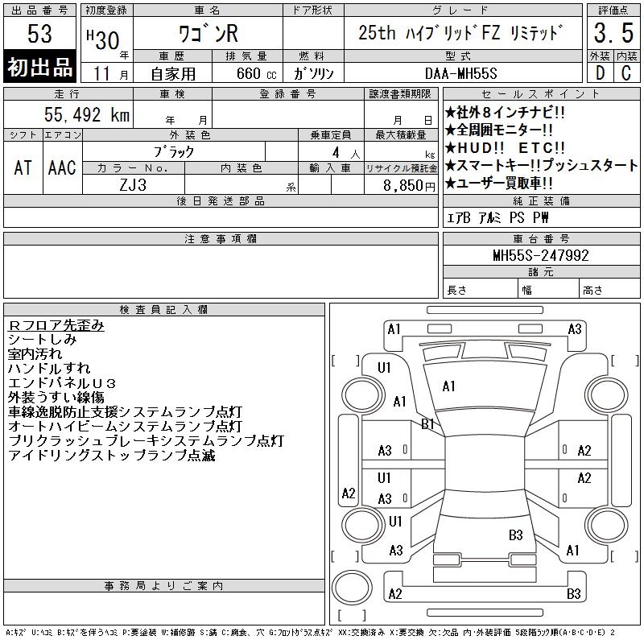Click the 車台番号 header
Image resolution: width=644 pixels, height=644 pixels.
[541, 238]
